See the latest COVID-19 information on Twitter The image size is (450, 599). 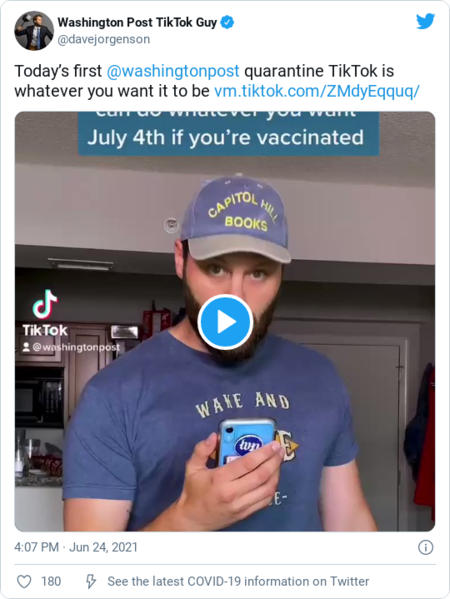click(238, 581)
